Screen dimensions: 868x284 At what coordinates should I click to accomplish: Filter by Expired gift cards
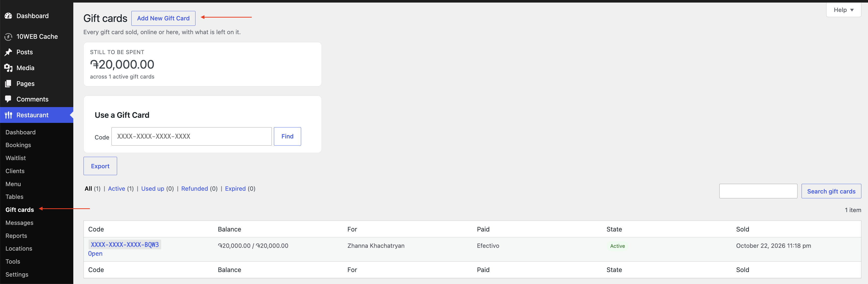pos(235,189)
